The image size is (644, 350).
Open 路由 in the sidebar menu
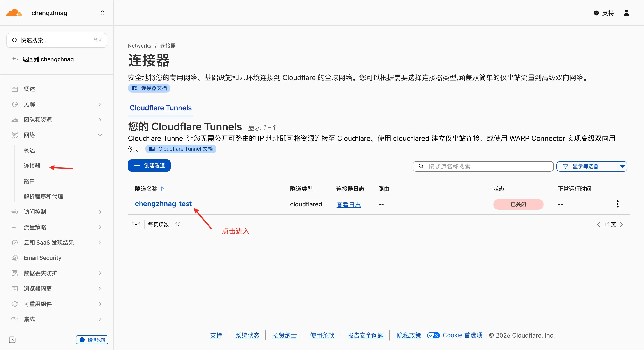point(29,181)
